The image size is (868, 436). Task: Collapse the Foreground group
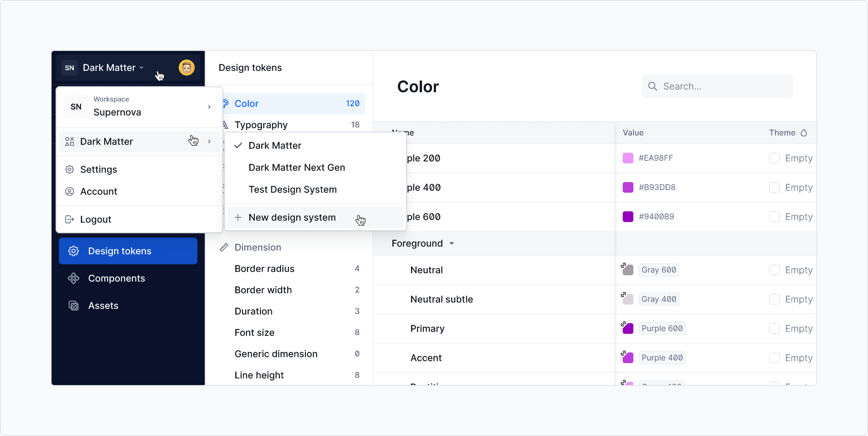[x=452, y=243]
